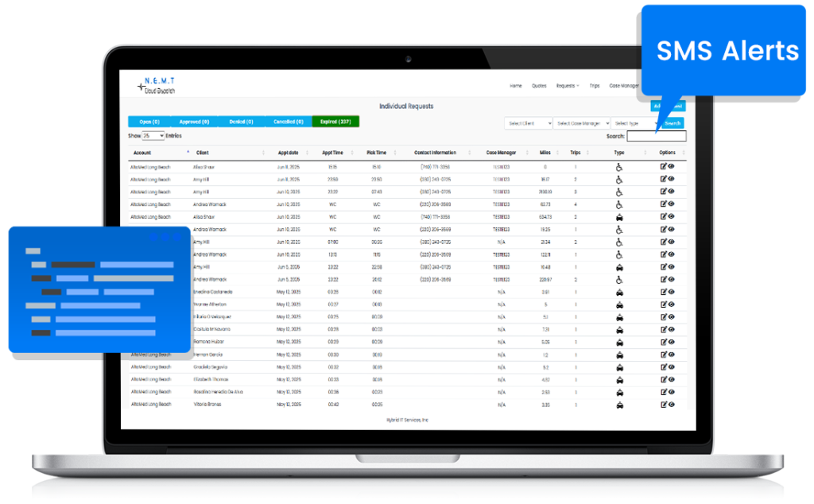Viewport: 814px width, 504px height.
Task: Go to Quotes in the top navigation
Action: (x=539, y=86)
